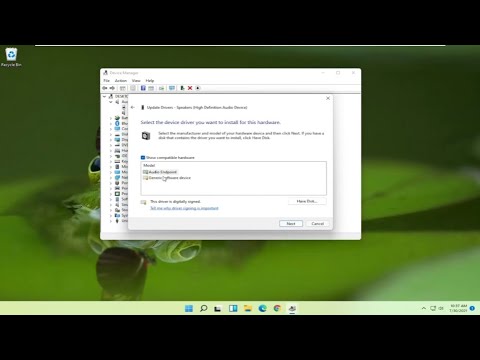Image resolution: width=480 pixels, height=360 pixels.
Task: Click the scan for hardware changes icon
Action: coord(172,88)
